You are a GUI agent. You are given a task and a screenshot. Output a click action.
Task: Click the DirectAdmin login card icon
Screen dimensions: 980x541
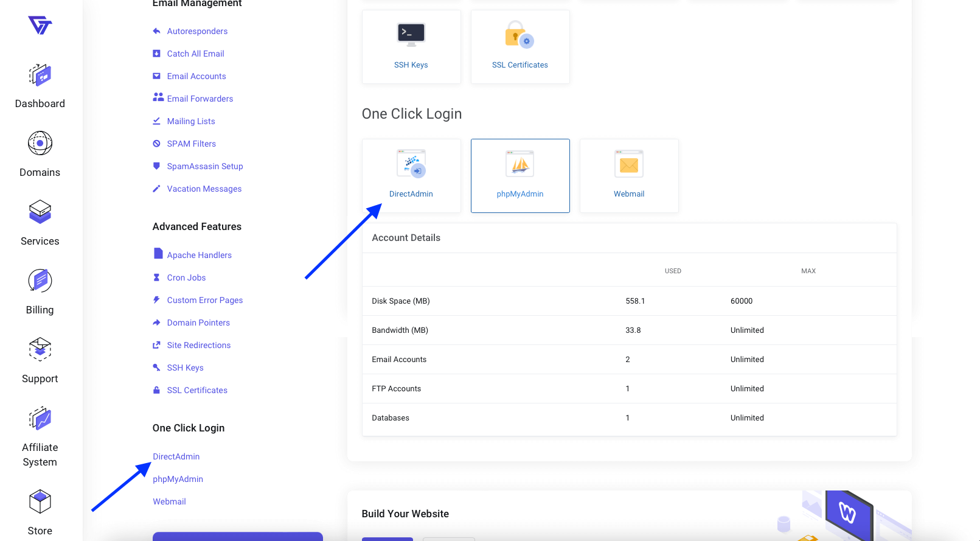tap(411, 164)
